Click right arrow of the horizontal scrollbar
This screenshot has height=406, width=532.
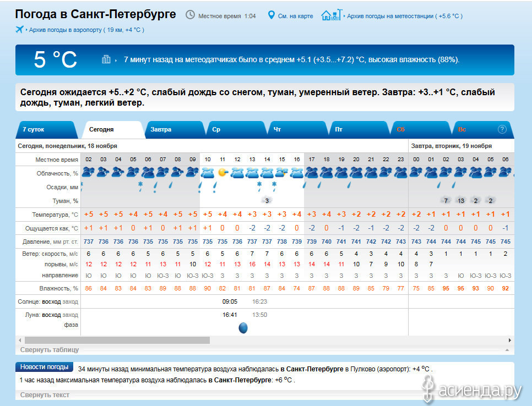click(509, 340)
